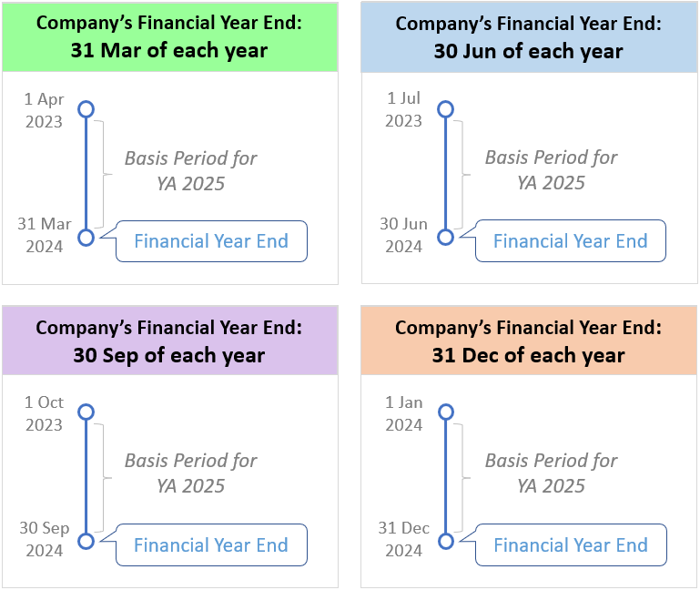This screenshot has width=700, height=590.
Task: Select the purple 30 Sep header banner
Action: (169, 341)
